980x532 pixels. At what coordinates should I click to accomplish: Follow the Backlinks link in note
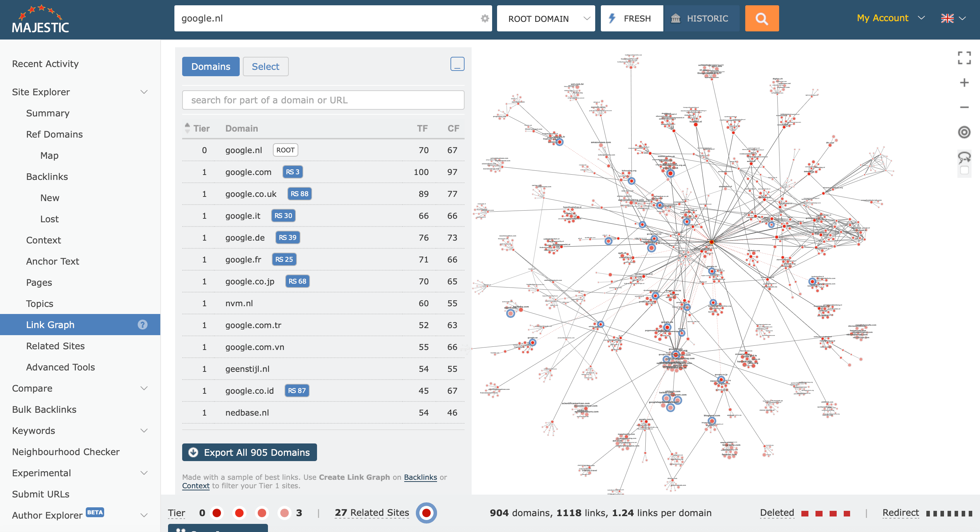(420, 477)
